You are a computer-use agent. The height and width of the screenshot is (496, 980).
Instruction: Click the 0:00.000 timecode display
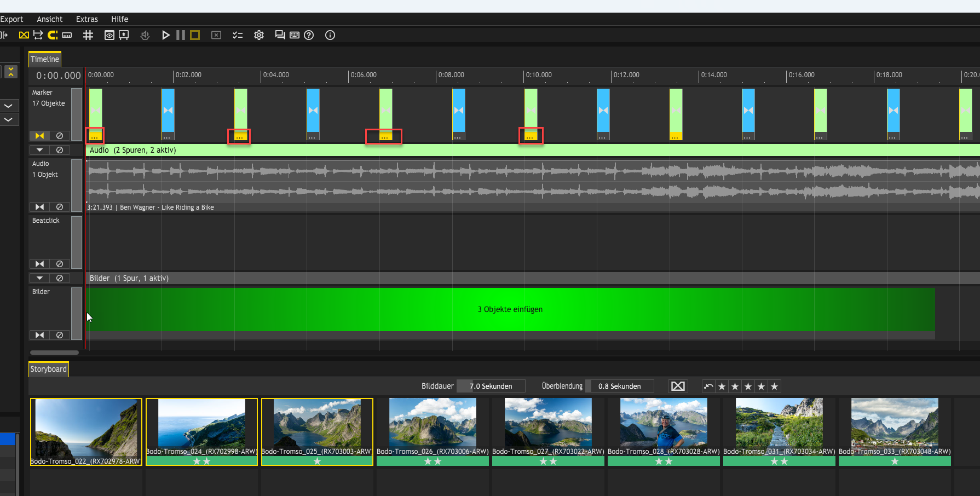(x=58, y=76)
